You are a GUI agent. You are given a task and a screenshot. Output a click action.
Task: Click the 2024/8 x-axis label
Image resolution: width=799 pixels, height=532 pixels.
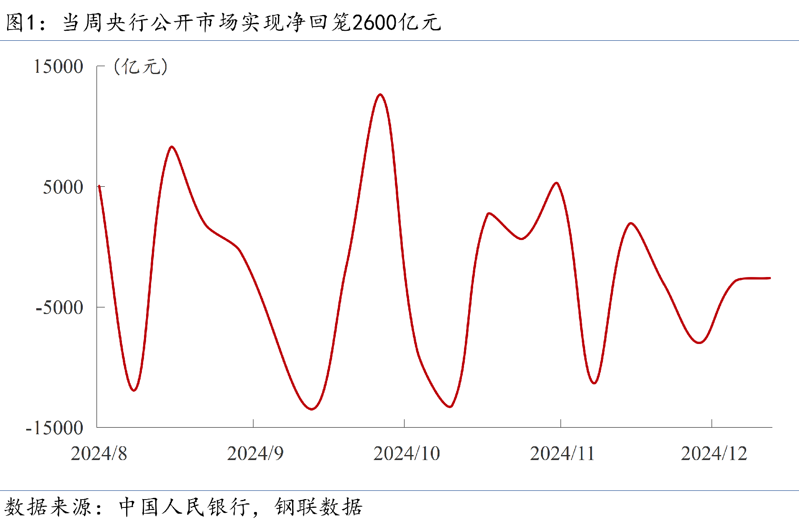click(x=99, y=453)
